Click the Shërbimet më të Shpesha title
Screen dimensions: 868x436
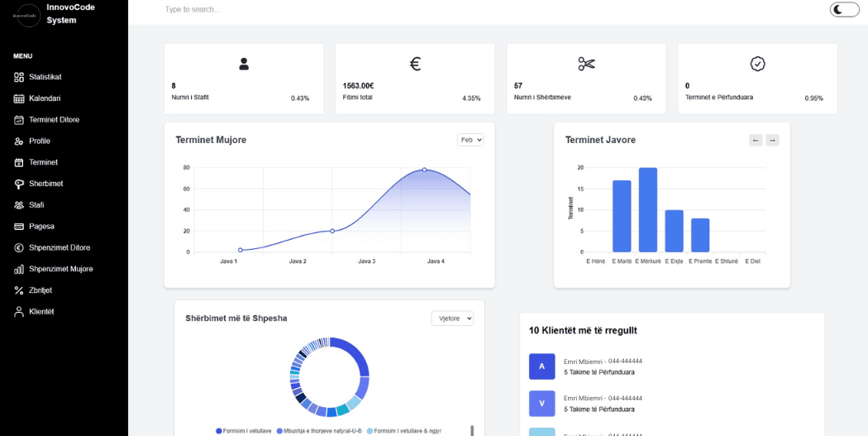click(x=236, y=318)
